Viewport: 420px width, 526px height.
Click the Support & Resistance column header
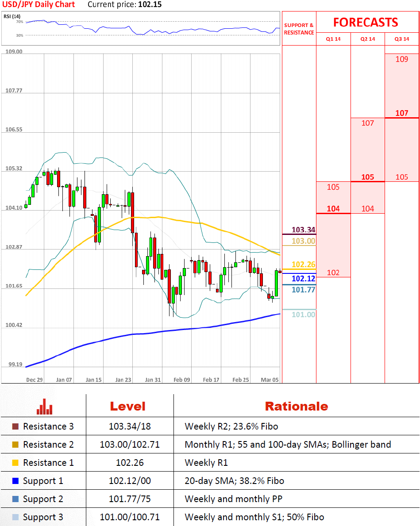click(x=299, y=29)
